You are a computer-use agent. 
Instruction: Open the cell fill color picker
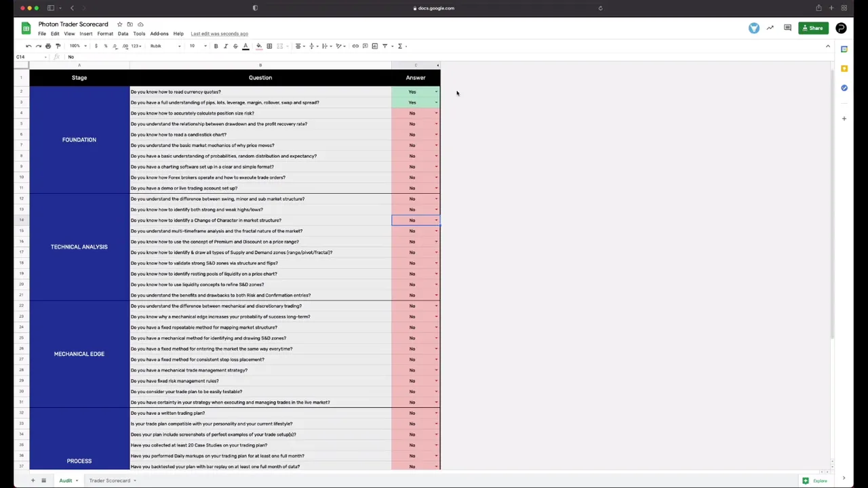(258, 46)
